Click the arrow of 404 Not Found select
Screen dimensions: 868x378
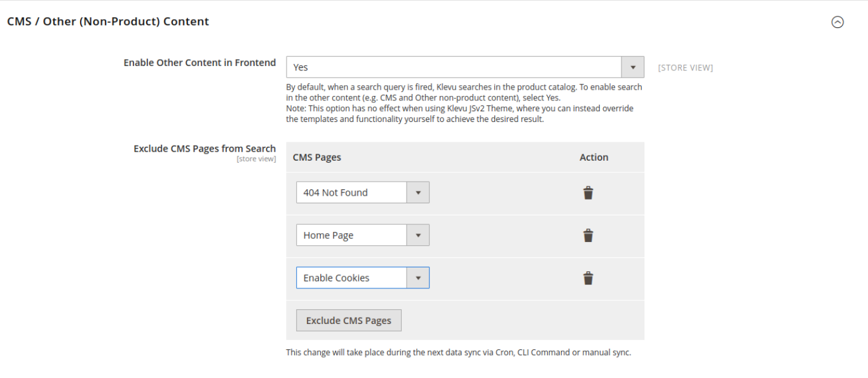pos(418,193)
